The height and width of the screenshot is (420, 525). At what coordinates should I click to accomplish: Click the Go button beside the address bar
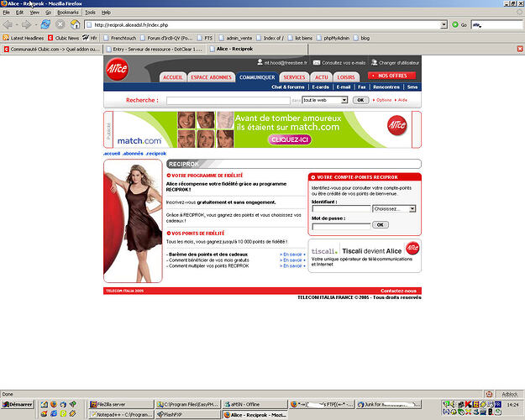[x=458, y=24]
